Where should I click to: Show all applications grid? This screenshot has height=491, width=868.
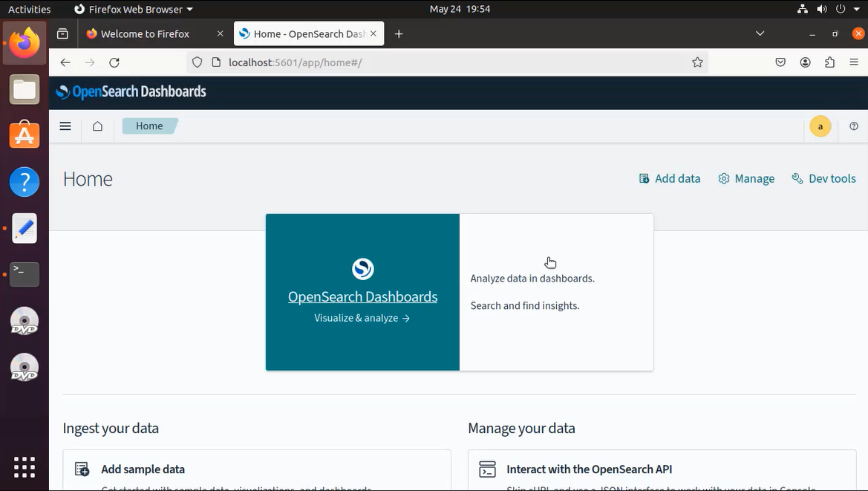click(25, 467)
